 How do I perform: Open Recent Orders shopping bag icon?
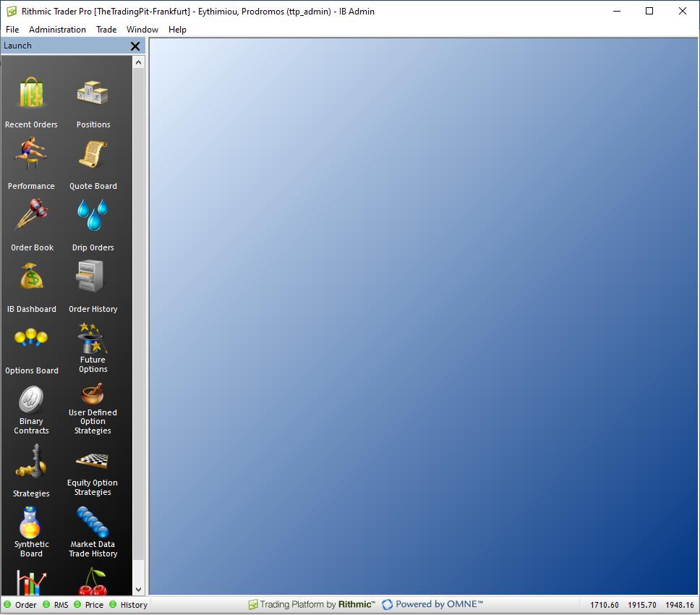[x=31, y=93]
